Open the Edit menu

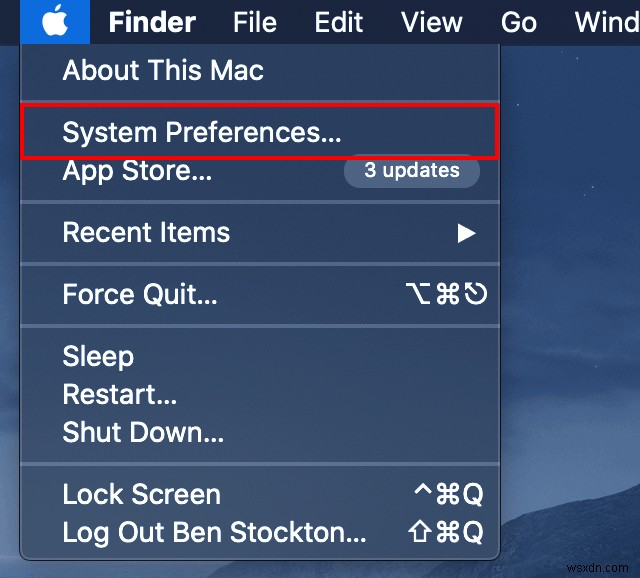[341, 22]
